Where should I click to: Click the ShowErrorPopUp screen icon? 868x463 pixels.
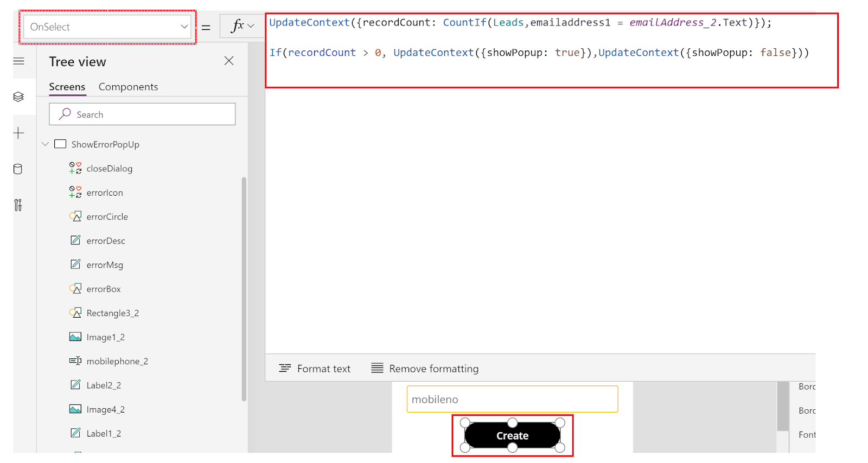(60, 144)
